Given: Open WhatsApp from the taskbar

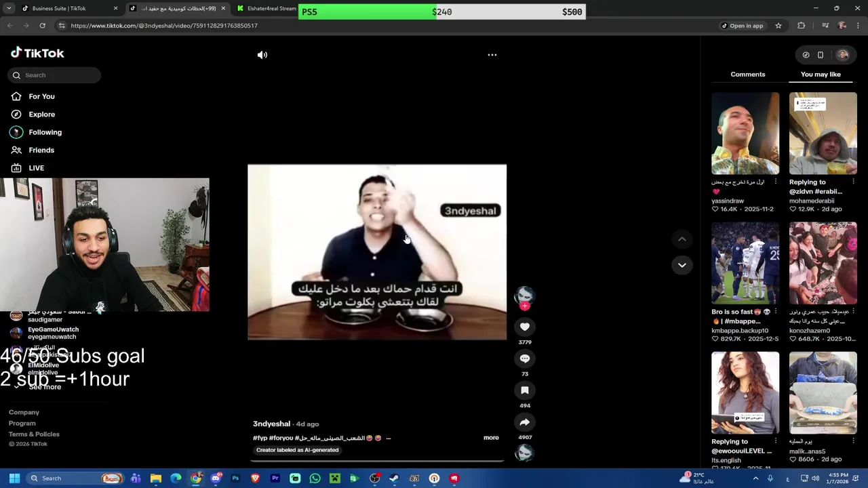Looking at the screenshot, I should tap(315, 479).
